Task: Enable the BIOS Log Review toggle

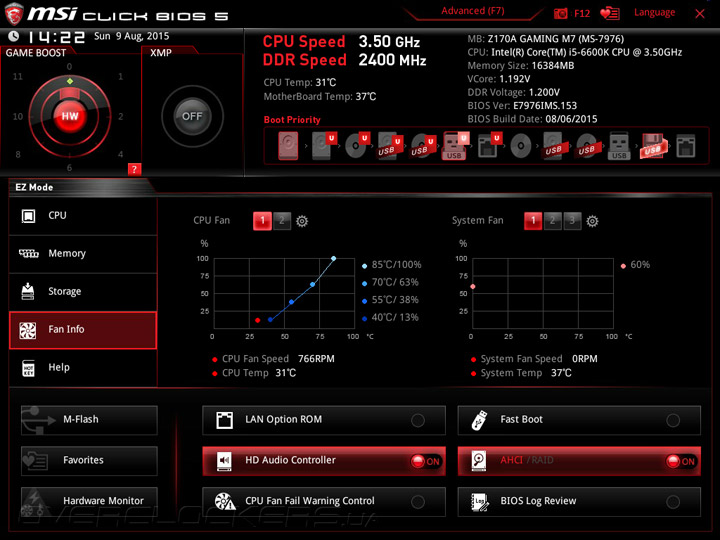Action: point(673,502)
